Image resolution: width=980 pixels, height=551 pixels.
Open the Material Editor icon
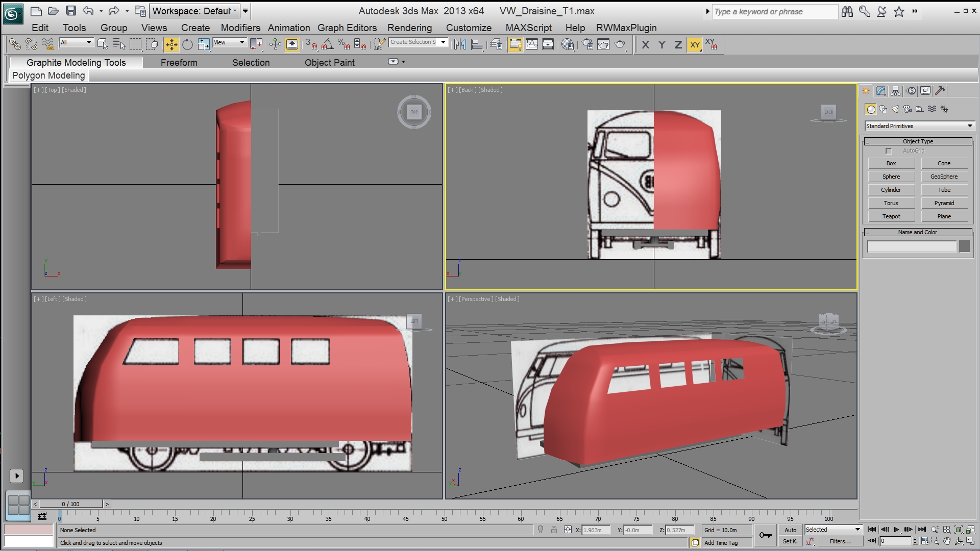tap(568, 45)
